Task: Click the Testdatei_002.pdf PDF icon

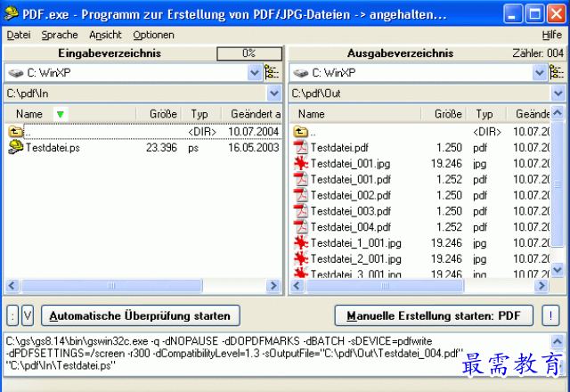Action: click(x=301, y=195)
